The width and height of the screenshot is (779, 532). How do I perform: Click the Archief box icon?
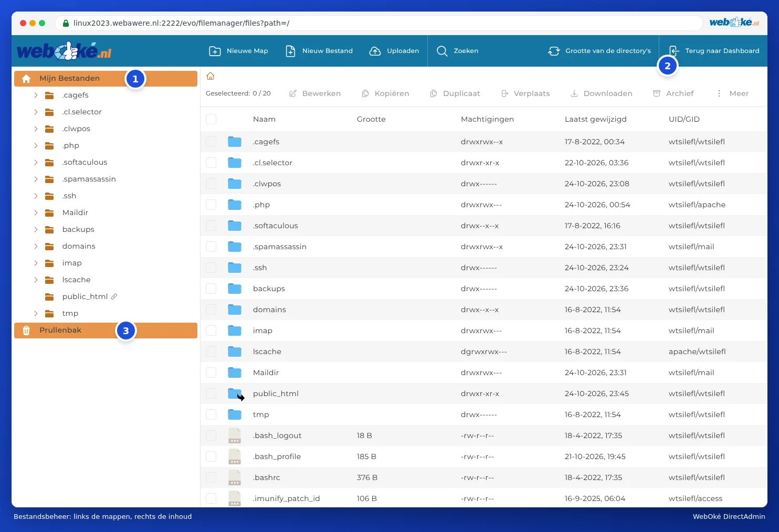click(x=657, y=93)
